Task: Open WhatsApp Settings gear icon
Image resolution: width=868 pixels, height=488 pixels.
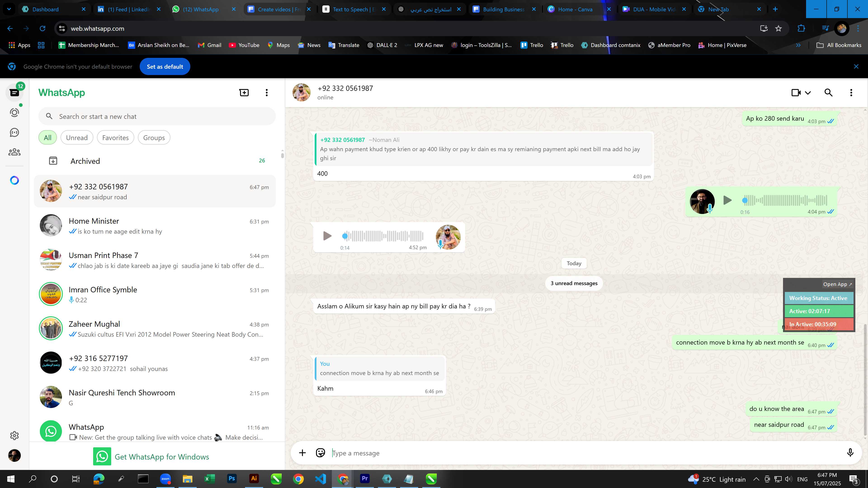Action: tap(14, 435)
